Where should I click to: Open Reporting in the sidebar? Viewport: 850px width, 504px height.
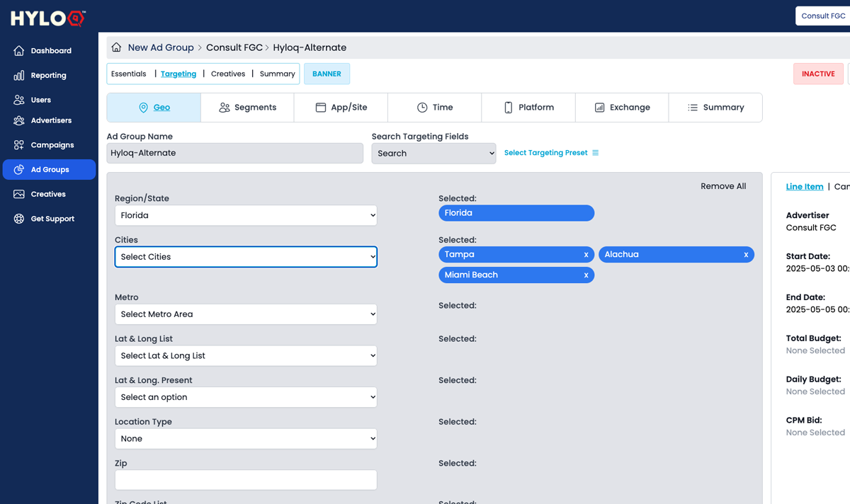click(x=48, y=76)
